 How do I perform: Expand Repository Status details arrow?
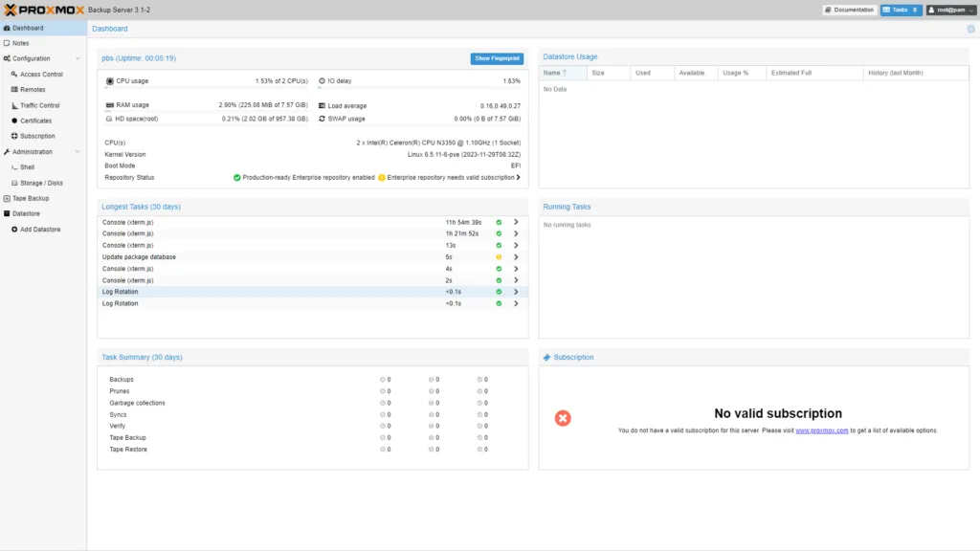(519, 177)
